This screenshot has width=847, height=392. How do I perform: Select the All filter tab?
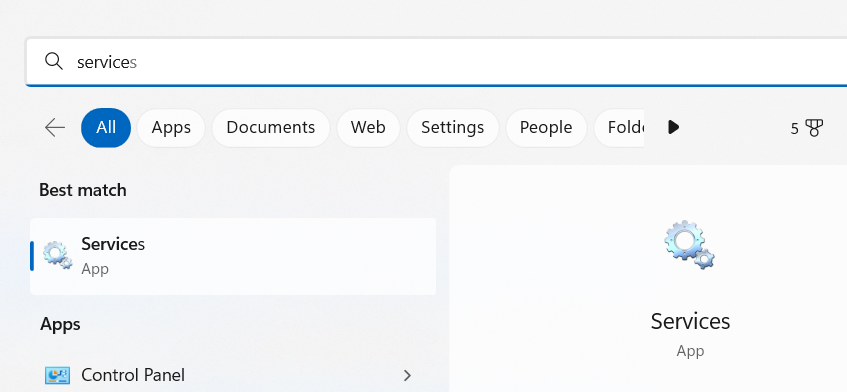pos(106,127)
